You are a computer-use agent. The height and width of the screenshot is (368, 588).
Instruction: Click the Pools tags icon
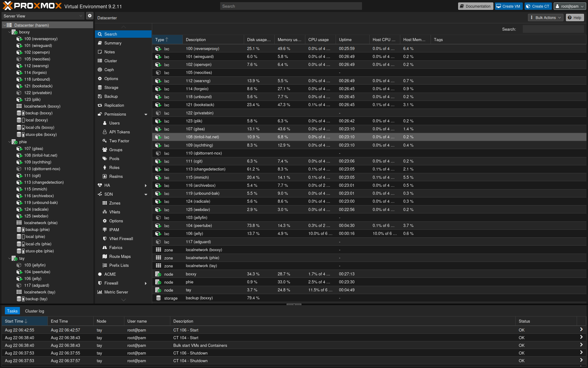pyautogui.click(x=105, y=159)
